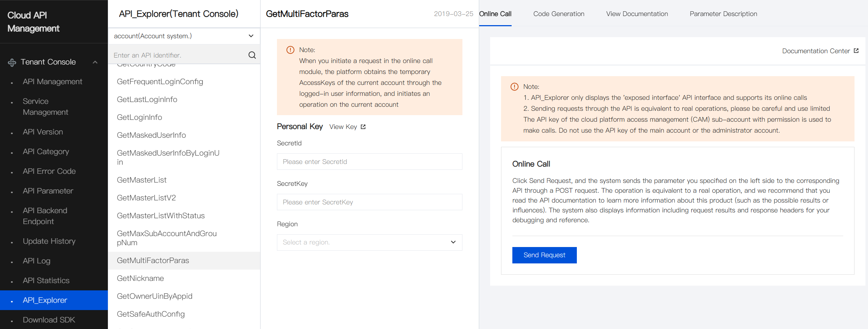
Task: Click the Send Request button
Action: (544, 255)
